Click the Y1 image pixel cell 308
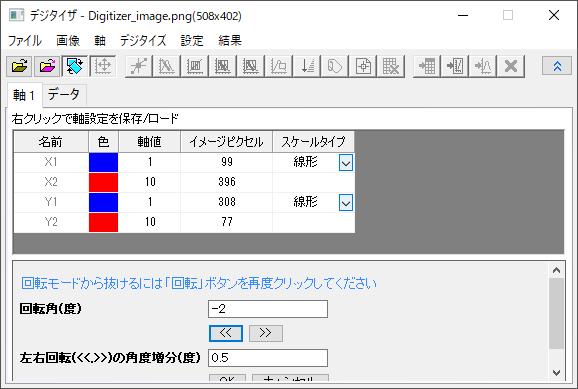The width and height of the screenshot is (578, 389). (x=226, y=202)
